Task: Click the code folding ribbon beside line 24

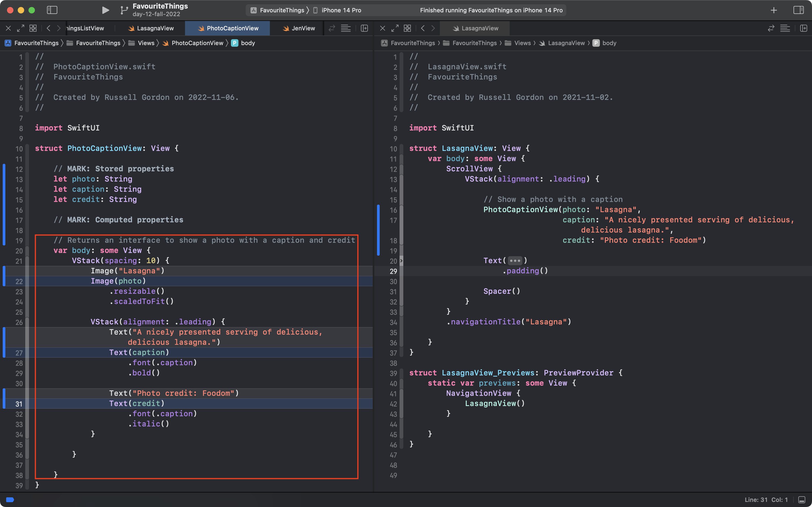Action: click(x=27, y=302)
